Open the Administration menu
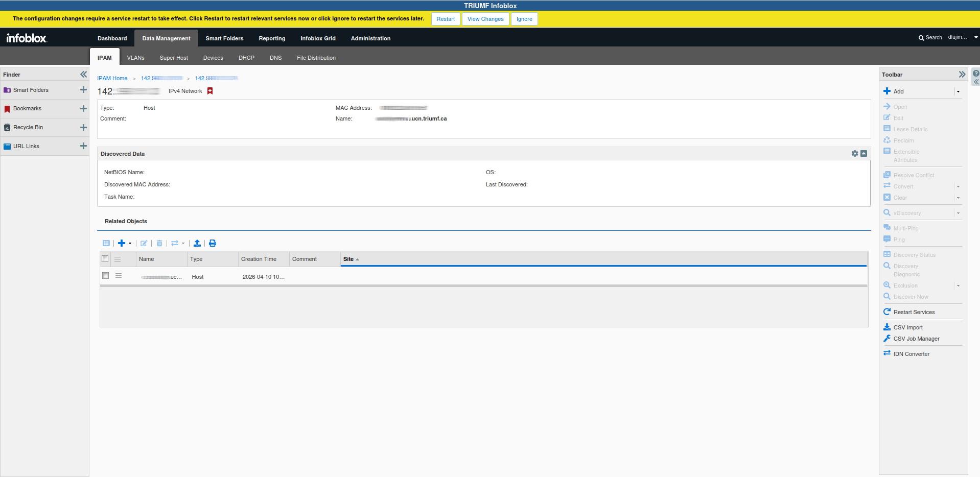 pos(370,38)
